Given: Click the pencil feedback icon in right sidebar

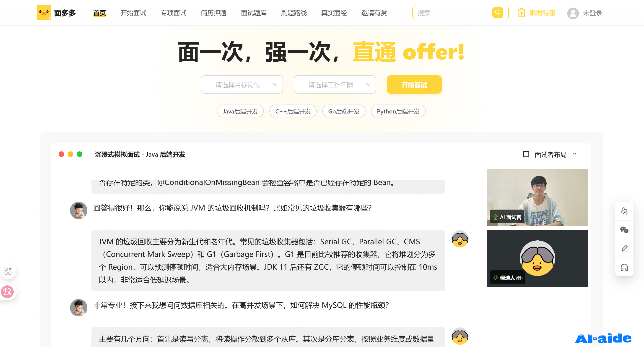Looking at the screenshot, I should pos(624,248).
